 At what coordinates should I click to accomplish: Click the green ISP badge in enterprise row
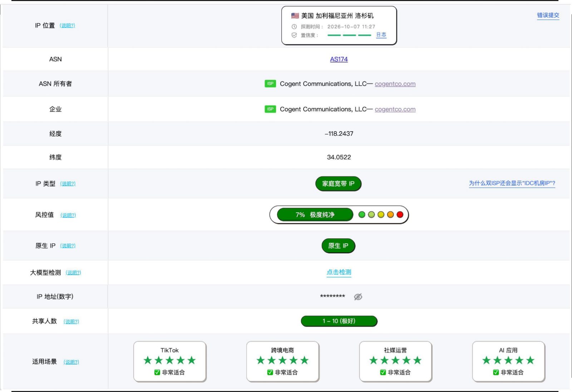click(270, 109)
